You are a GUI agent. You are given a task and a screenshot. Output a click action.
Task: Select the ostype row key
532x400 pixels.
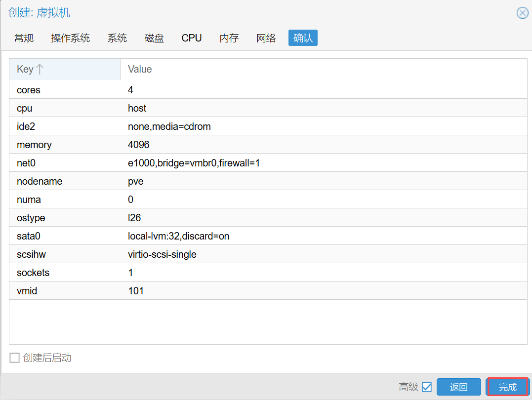coord(31,218)
